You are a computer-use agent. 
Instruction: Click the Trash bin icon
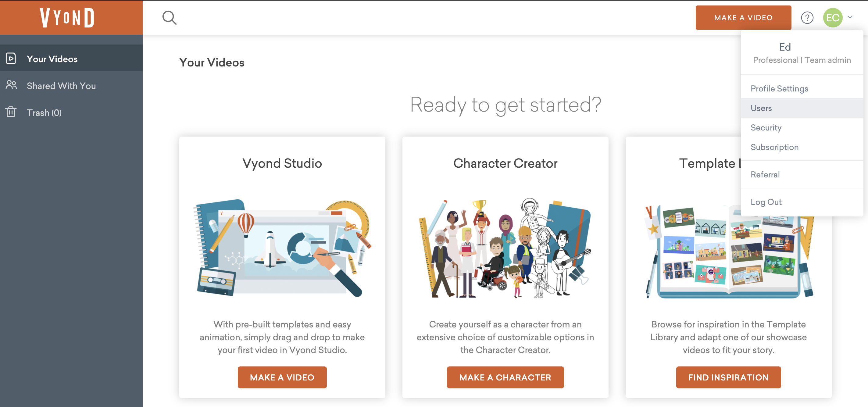point(11,112)
